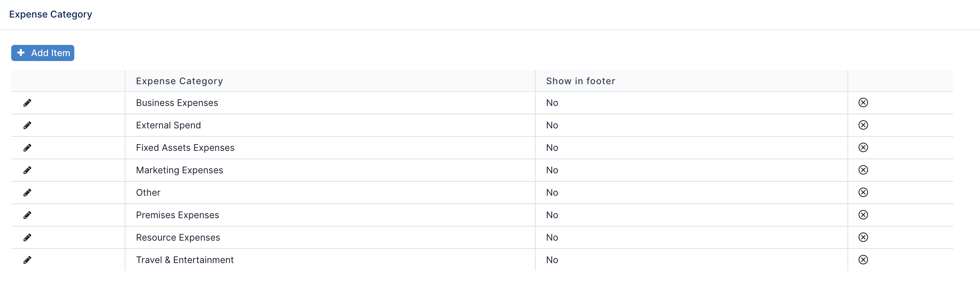
Task: Select the Show in footer column header
Action: pyautogui.click(x=580, y=81)
